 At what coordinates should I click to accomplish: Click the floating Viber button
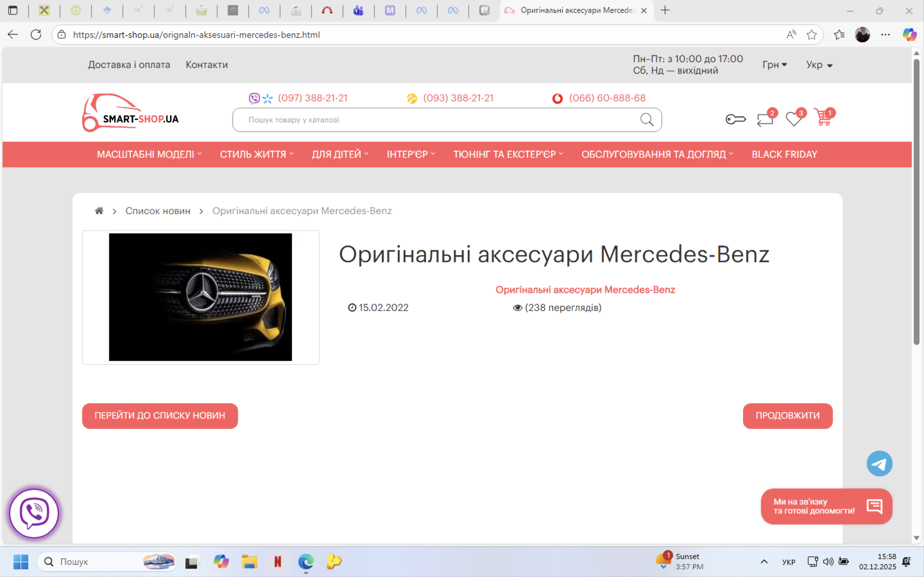point(34,513)
